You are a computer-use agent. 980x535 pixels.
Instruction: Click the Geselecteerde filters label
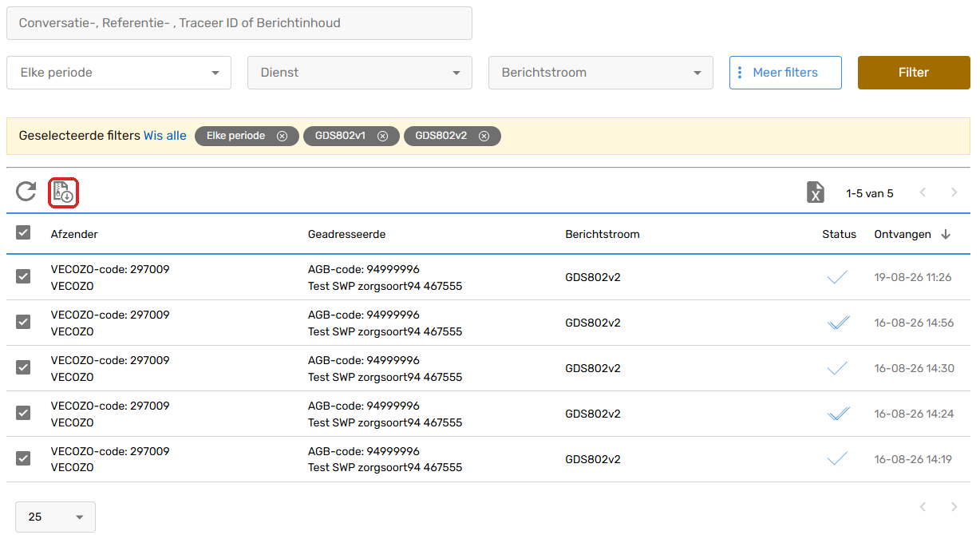79,136
